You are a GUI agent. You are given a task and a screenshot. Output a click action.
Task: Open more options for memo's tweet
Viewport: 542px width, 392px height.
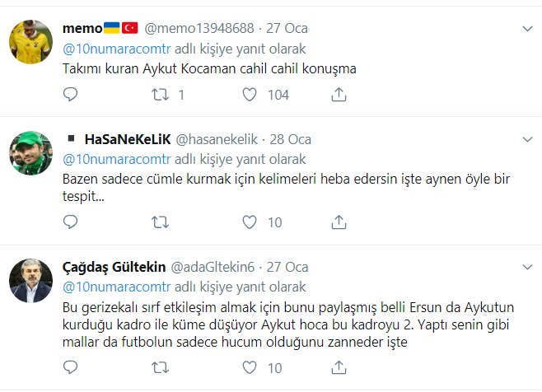(527, 29)
